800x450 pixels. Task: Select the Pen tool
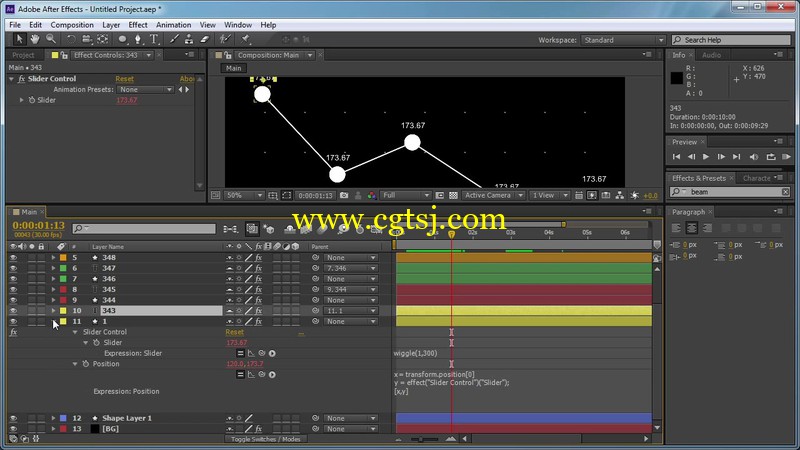click(x=137, y=39)
